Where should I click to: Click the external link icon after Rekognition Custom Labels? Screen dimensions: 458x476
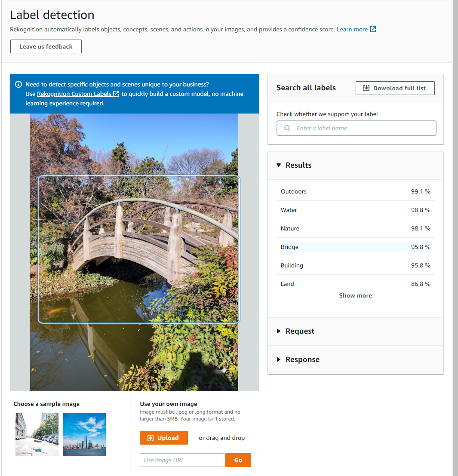pos(116,94)
